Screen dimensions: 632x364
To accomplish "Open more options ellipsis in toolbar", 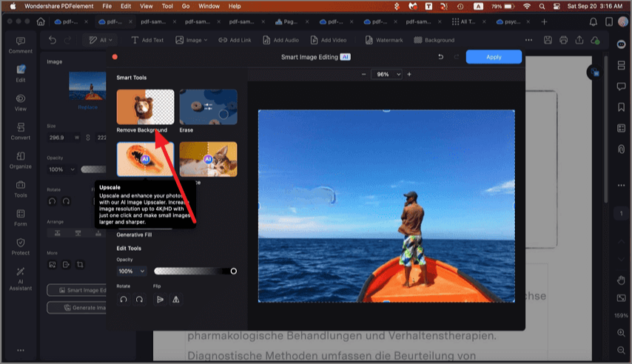I will (x=528, y=40).
